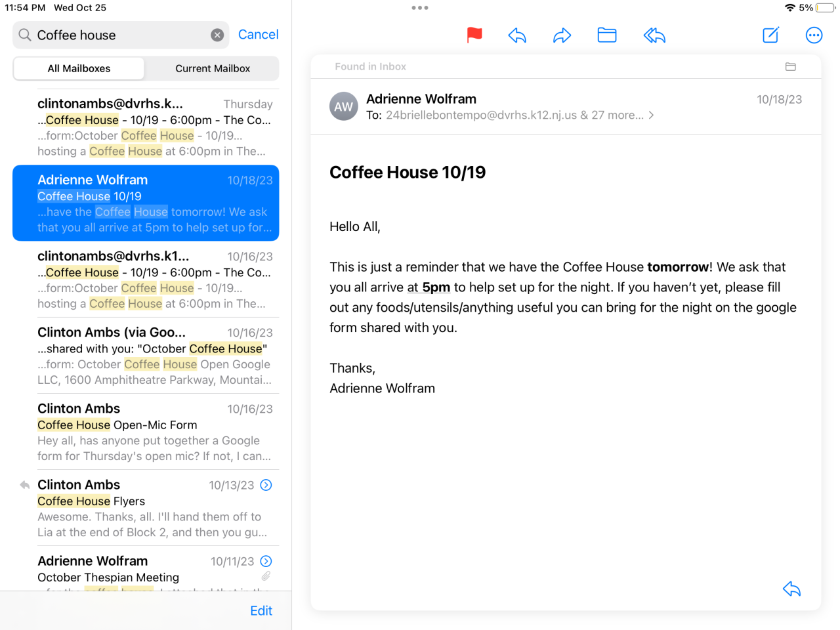The width and height of the screenshot is (840, 630).
Task: Edit the Coffee house search field
Action: pyautogui.click(x=121, y=35)
